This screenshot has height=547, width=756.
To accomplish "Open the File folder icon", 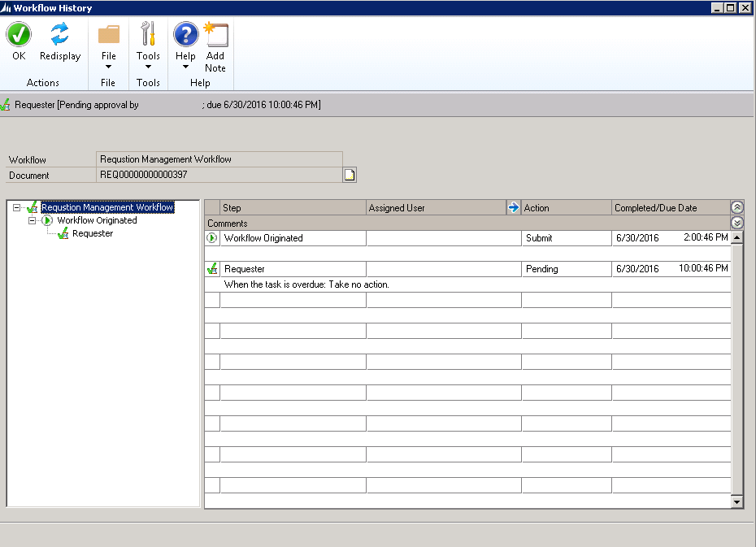I will tap(110, 35).
